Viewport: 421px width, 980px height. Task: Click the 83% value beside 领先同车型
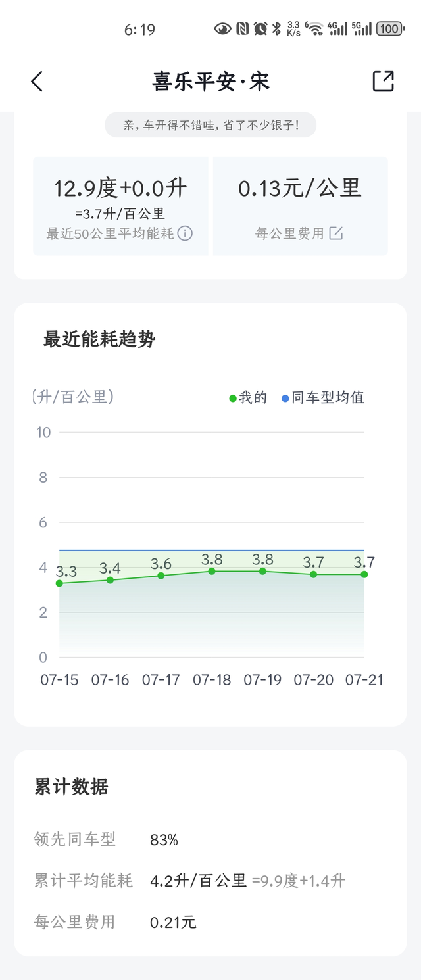164,839
